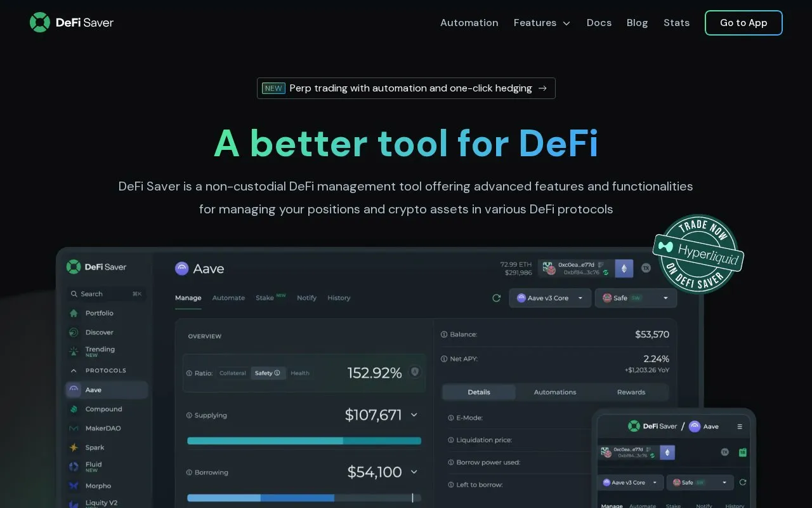Click the Go to App button
Viewport: 812px width, 508px height.
(743, 23)
